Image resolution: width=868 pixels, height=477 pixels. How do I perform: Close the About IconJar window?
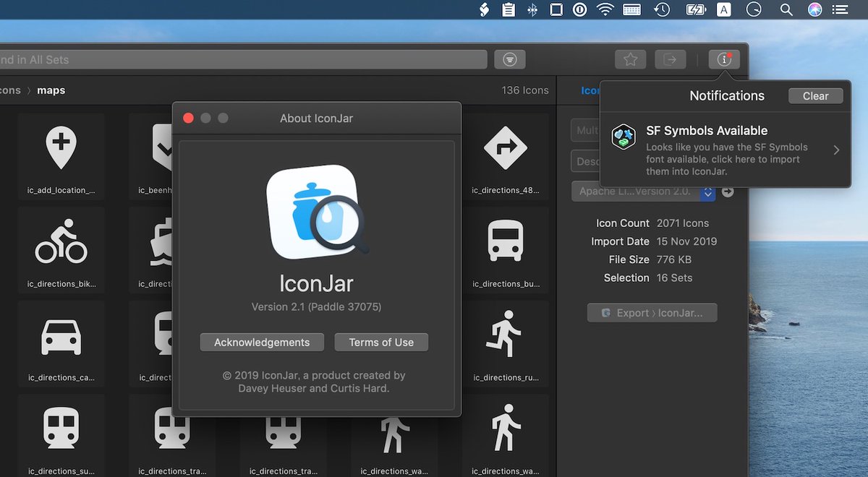[x=188, y=118]
